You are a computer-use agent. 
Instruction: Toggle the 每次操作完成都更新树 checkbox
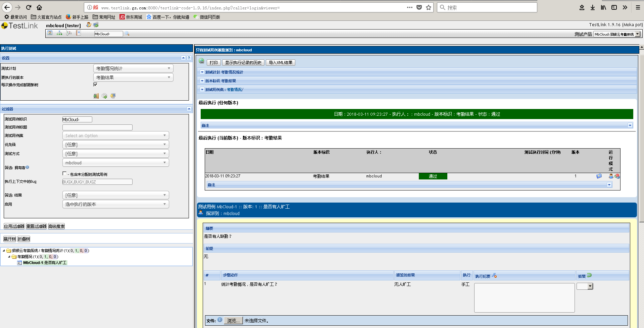point(95,85)
